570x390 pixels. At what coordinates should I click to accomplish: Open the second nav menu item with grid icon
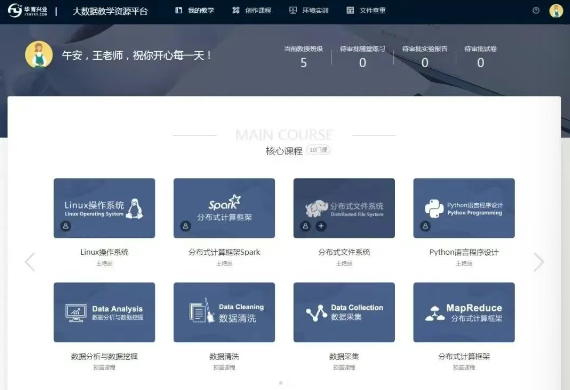point(252,11)
